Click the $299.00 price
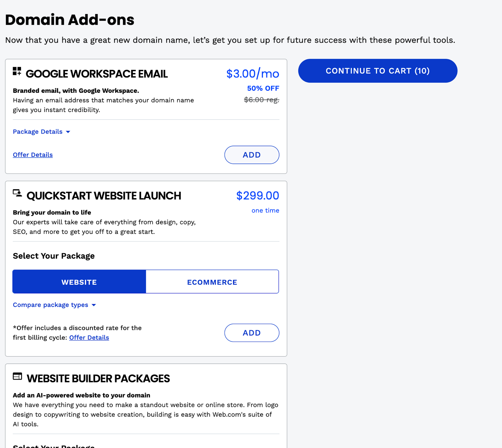This screenshot has width=502, height=448. [258, 196]
